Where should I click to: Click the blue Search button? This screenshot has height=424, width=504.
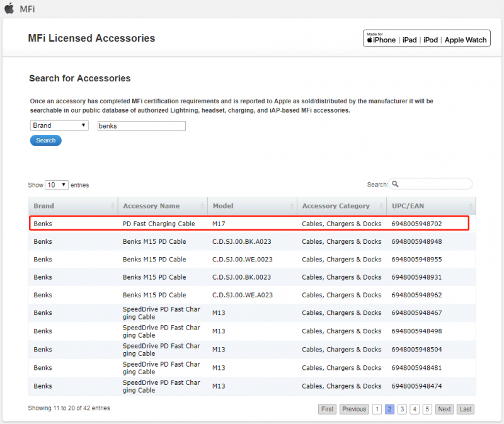pos(45,140)
